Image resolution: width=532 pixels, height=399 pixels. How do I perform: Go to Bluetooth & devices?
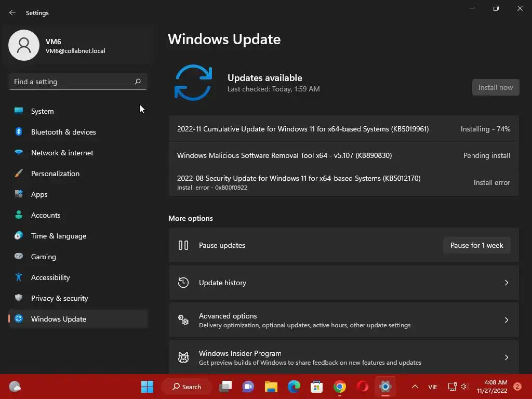[x=78, y=132]
